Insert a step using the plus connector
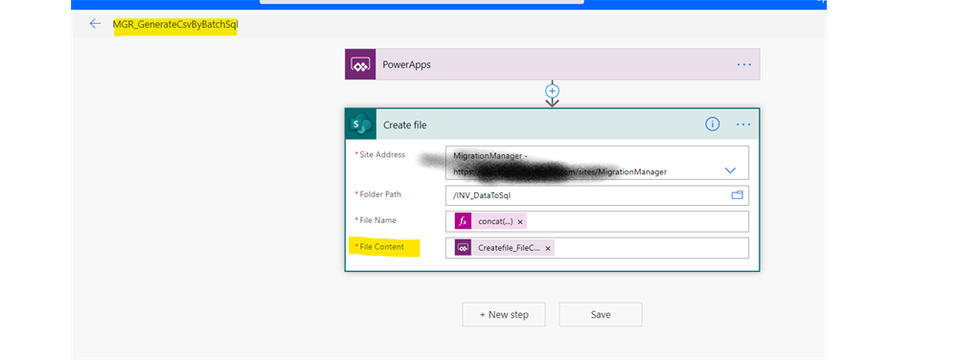The width and height of the screenshot is (980, 360). (552, 91)
